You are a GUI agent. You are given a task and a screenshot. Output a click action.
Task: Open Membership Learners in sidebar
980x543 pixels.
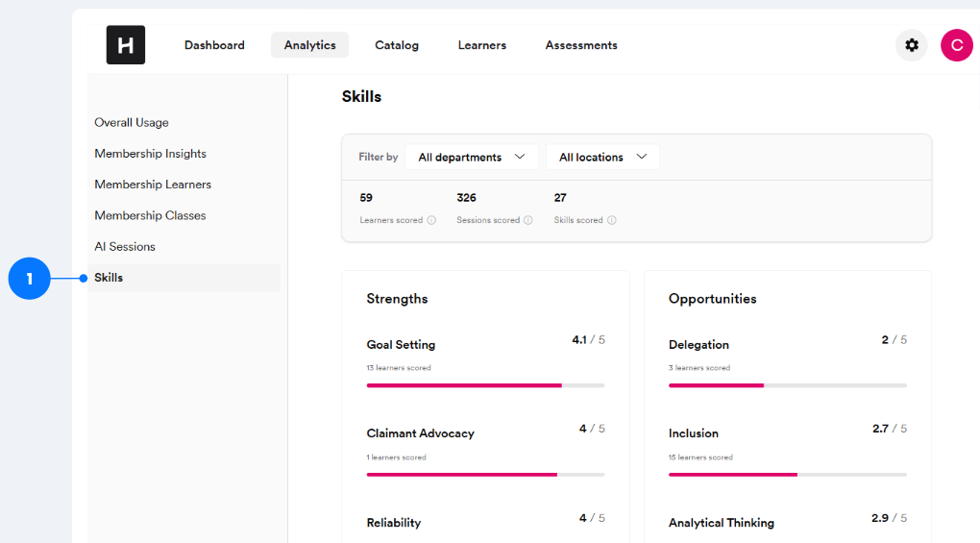[153, 185]
